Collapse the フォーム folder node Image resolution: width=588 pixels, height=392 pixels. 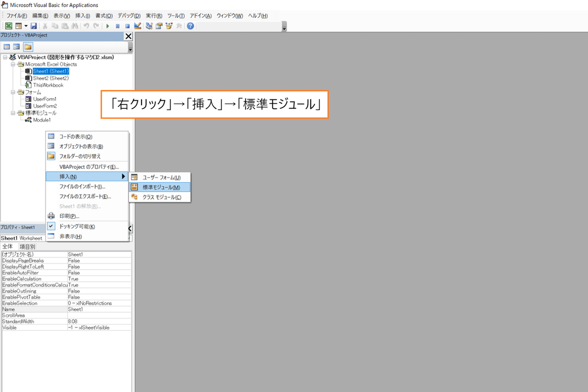pyautogui.click(x=13, y=92)
